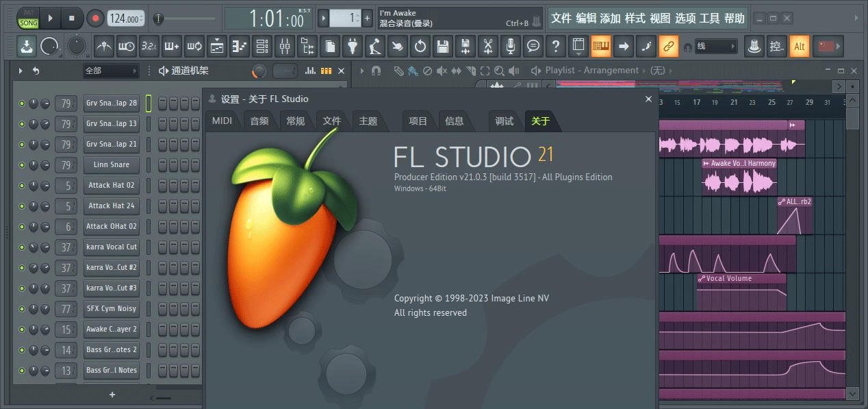This screenshot has height=409, width=868.
Task: Click the Bass Gr..l Notes channel button
Action: click(112, 371)
